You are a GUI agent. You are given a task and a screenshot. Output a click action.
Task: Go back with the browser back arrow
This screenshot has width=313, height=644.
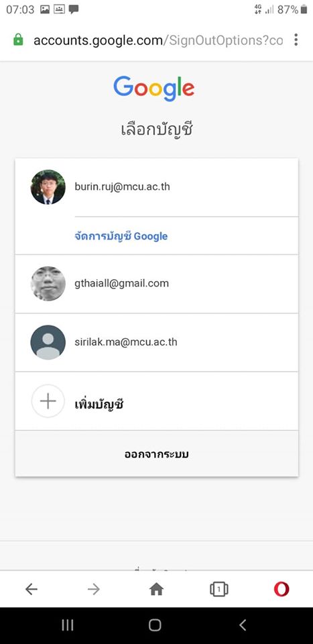click(x=32, y=590)
